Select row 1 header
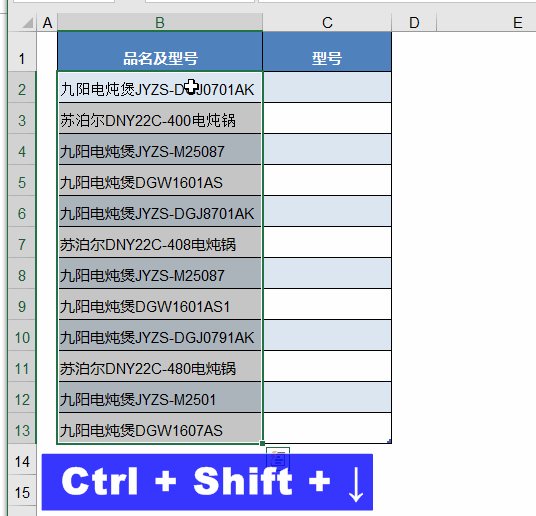Image resolution: width=536 pixels, height=516 pixels. coord(22,51)
